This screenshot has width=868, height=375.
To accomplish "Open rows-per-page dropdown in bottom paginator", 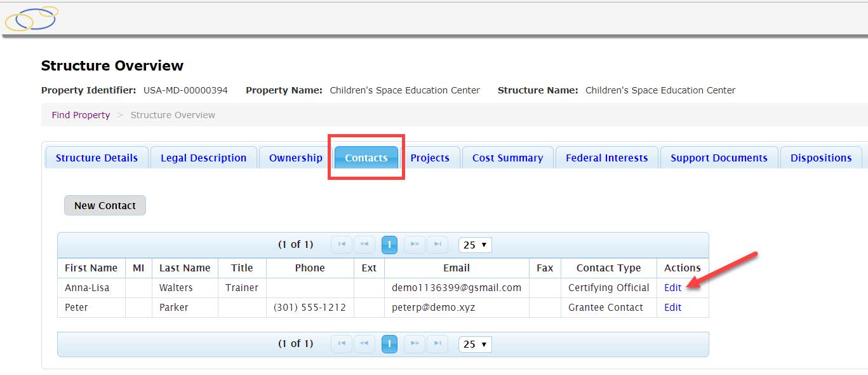I will pos(475,344).
